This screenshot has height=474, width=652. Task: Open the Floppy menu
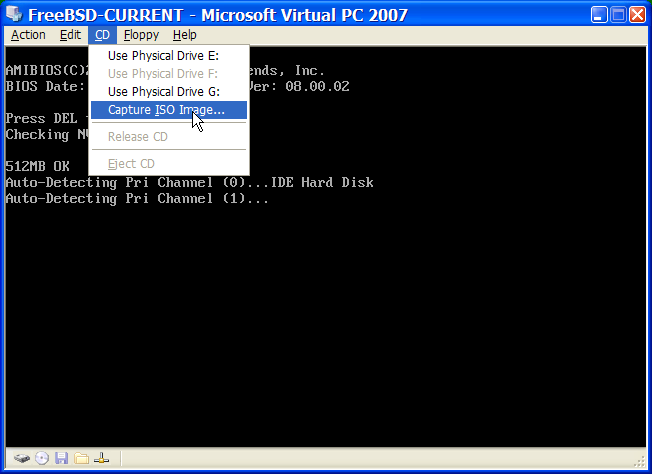pos(141,35)
